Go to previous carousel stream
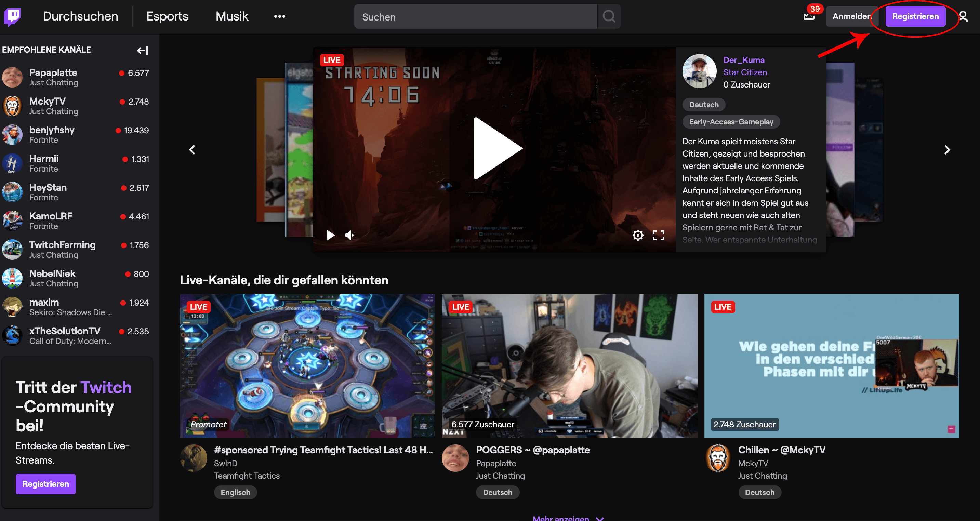 [193, 150]
